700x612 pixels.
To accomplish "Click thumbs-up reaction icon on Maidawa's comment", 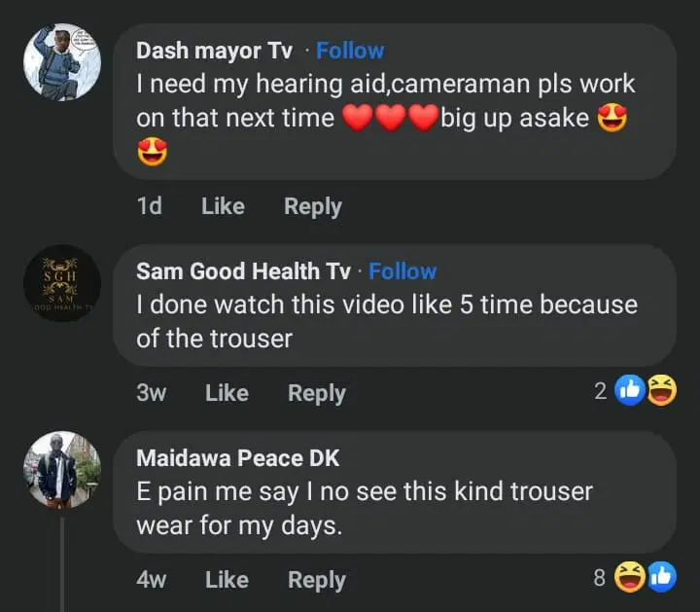I will (x=662, y=578).
